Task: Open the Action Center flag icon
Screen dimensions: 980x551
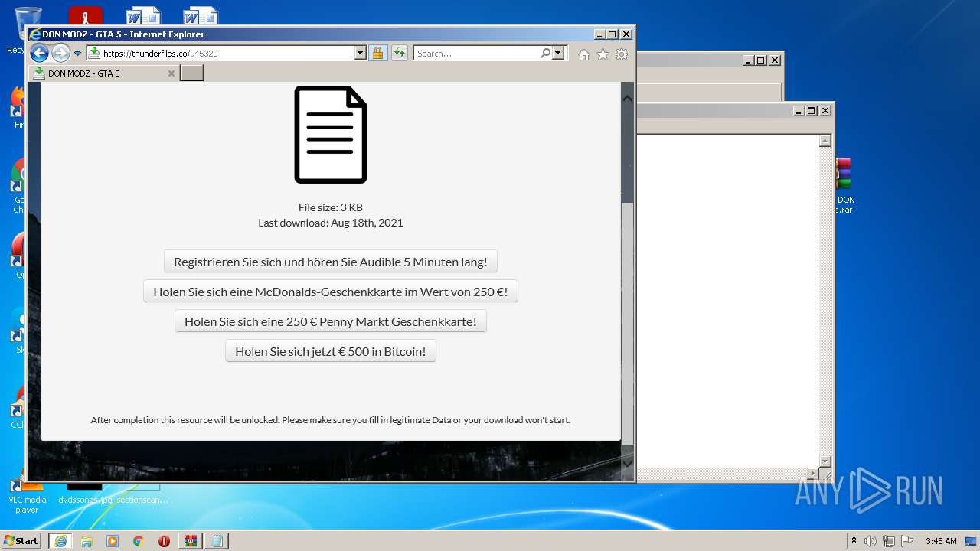Action: tap(907, 541)
